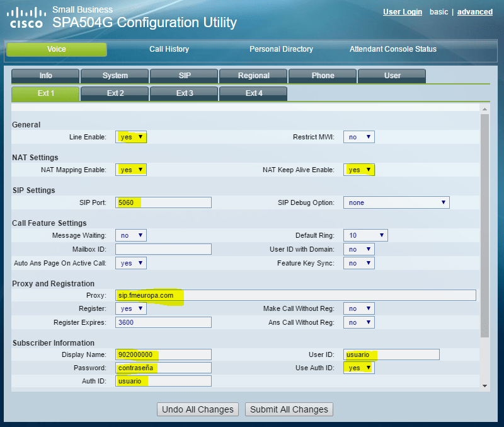Click the Auth ID input field
Screen dimensions: 504x427
[x=163, y=381]
